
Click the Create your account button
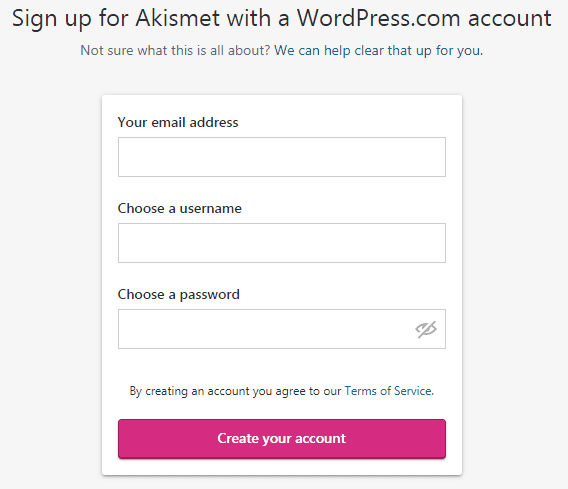(282, 439)
